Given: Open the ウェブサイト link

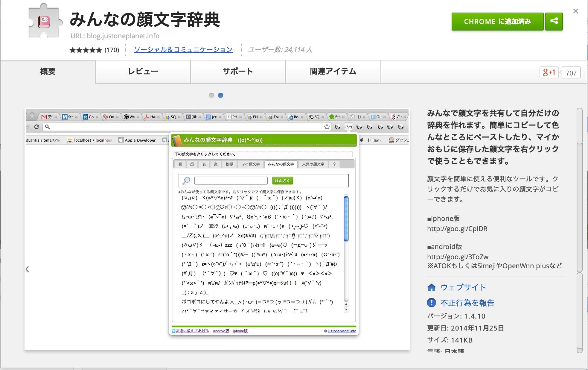Looking at the screenshot, I should 463,287.
